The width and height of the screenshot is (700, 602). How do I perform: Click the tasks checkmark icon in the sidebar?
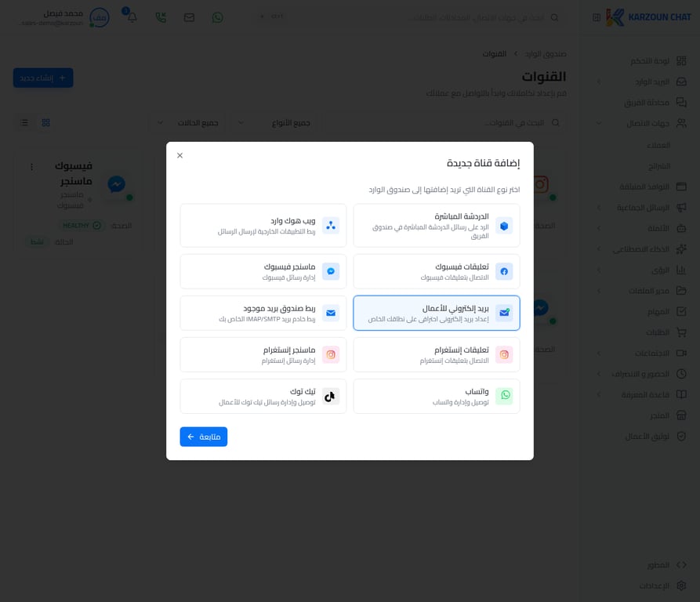click(681, 311)
